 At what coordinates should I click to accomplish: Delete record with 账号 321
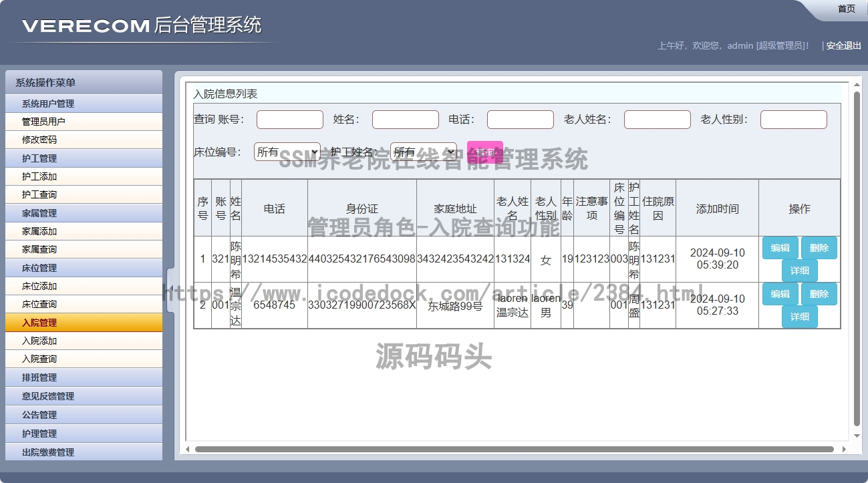(x=819, y=248)
